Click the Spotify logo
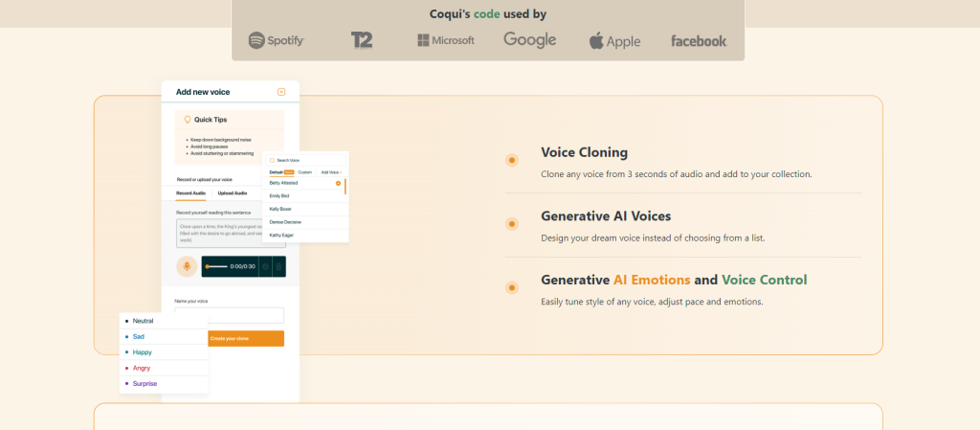Image resolution: width=980 pixels, height=430 pixels. [x=276, y=40]
